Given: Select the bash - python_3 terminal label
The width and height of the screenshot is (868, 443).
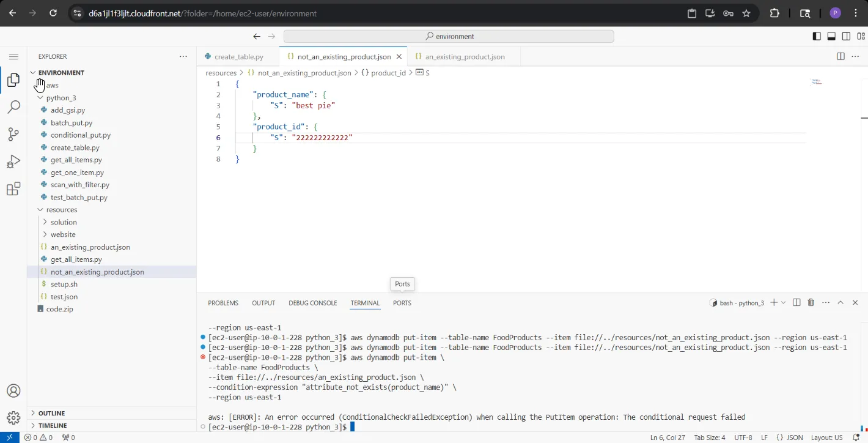Looking at the screenshot, I should pyautogui.click(x=737, y=303).
